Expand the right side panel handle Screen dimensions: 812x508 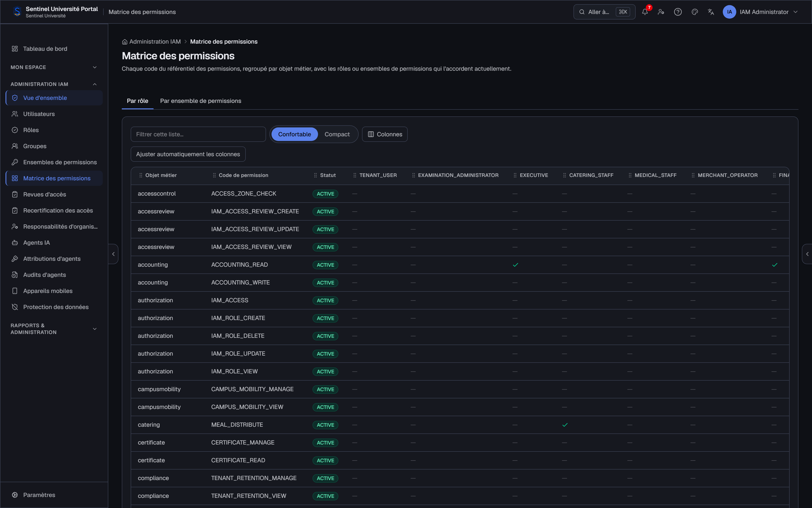coord(807,254)
